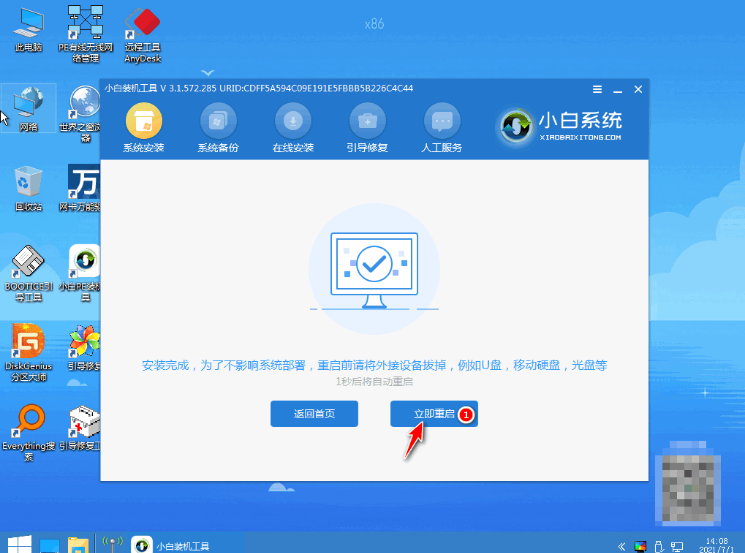Image resolution: width=745 pixels, height=553 pixels.
Task: Launch BOOTICE引导工具 shortcut
Action: click(x=29, y=274)
